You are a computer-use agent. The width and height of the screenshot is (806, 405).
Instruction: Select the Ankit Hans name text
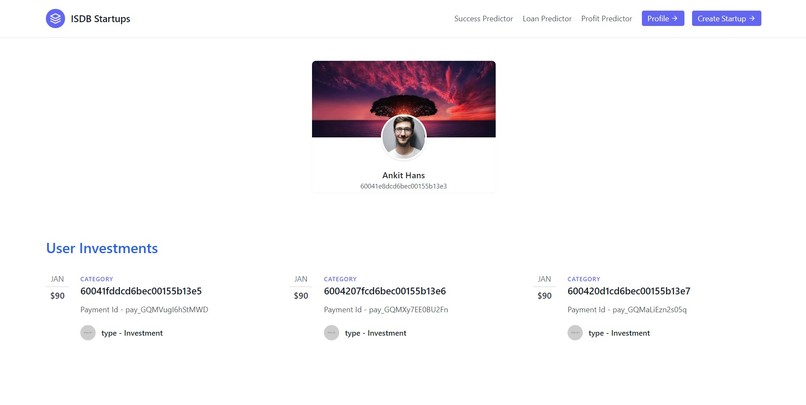pos(404,175)
